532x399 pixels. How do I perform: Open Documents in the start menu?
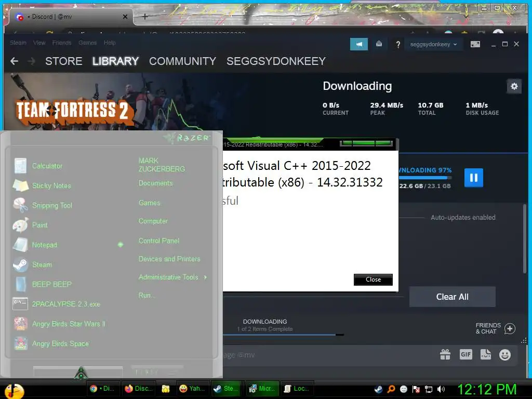pos(155,183)
